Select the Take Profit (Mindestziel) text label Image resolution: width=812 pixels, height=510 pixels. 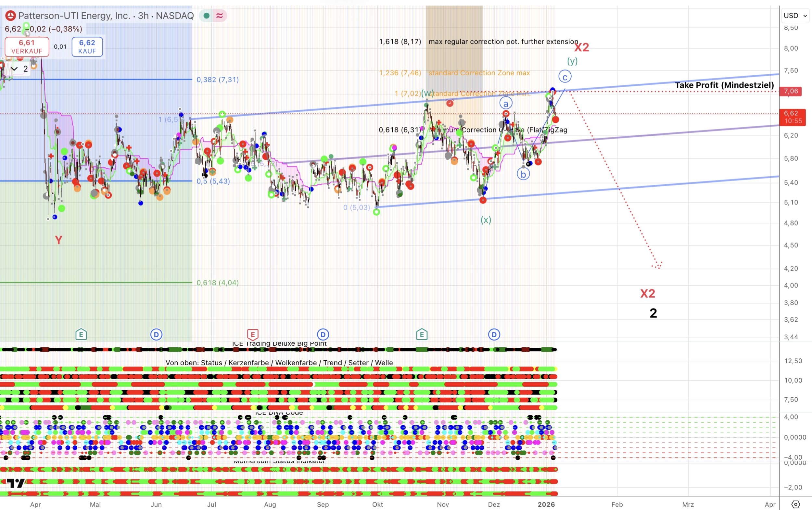pyautogui.click(x=724, y=85)
